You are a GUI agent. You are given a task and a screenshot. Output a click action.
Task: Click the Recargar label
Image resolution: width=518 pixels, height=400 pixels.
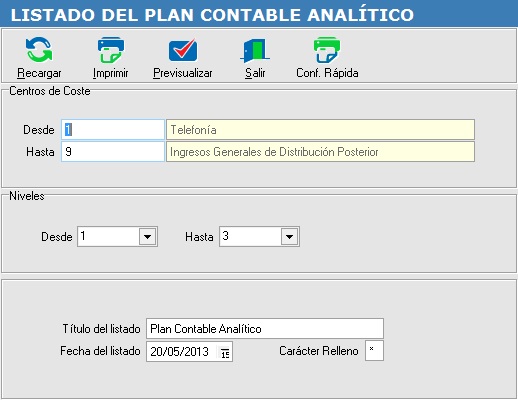(x=39, y=73)
